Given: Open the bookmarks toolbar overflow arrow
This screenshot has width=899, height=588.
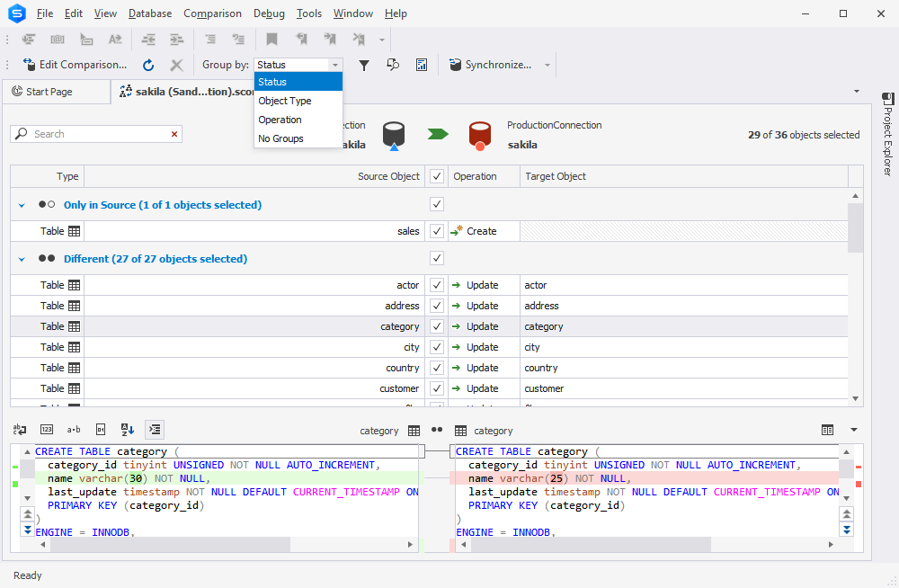Looking at the screenshot, I should pyautogui.click(x=382, y=40).
